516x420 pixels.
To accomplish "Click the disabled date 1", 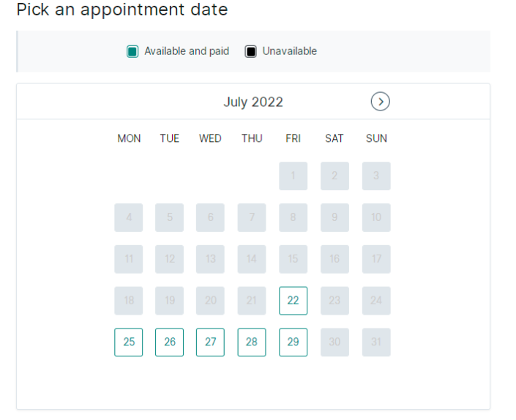I will pyautogui.click(x=293, y=176).
